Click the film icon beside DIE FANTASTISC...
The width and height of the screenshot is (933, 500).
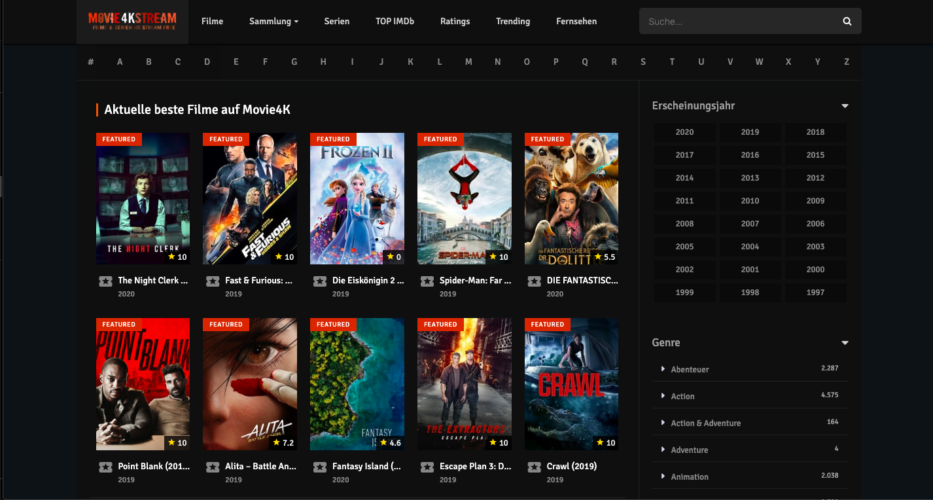click(534, 281)
